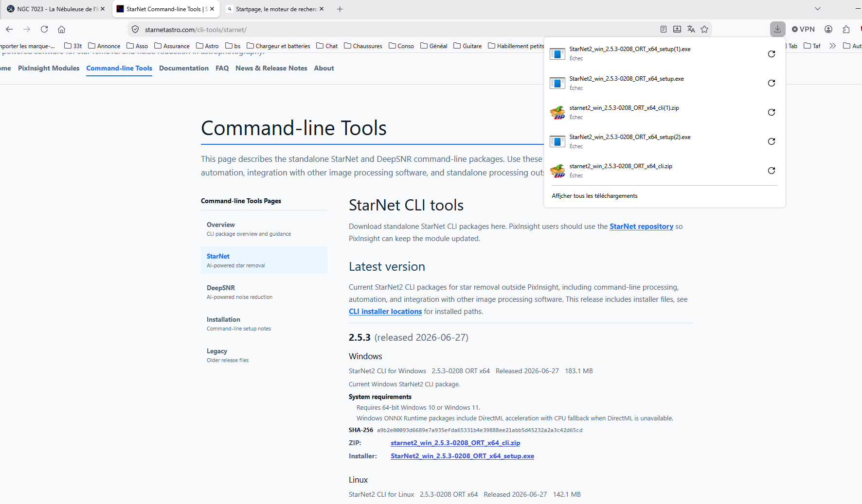Open the VPN toolbar button
The height and width of the screenshot is (504, 862).
(803, 29)
